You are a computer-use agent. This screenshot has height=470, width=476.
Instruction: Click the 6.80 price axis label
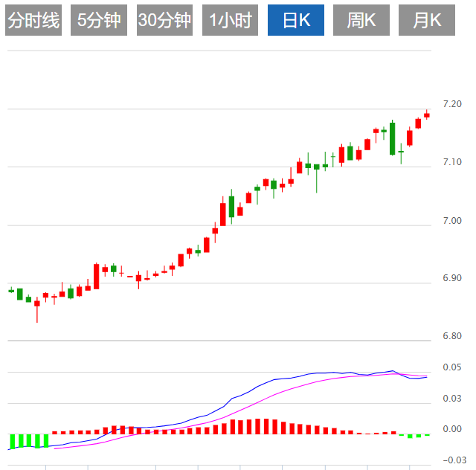point(451,336)
